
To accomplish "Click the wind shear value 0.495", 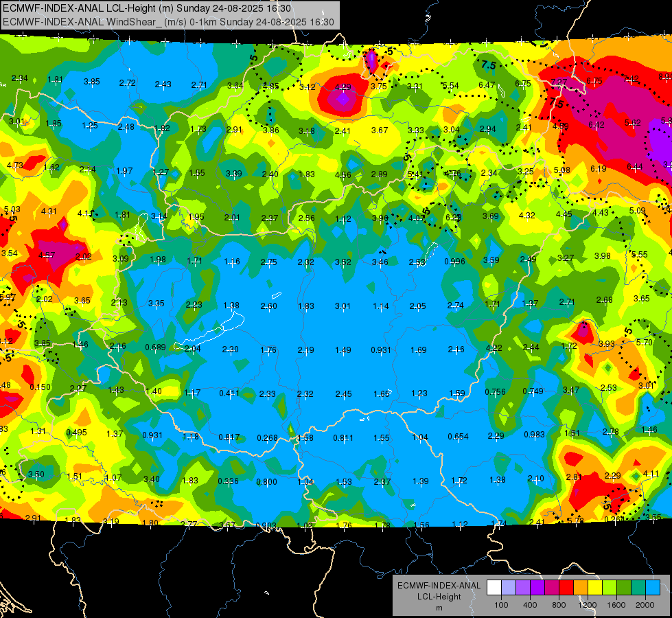I will [76, 433].
